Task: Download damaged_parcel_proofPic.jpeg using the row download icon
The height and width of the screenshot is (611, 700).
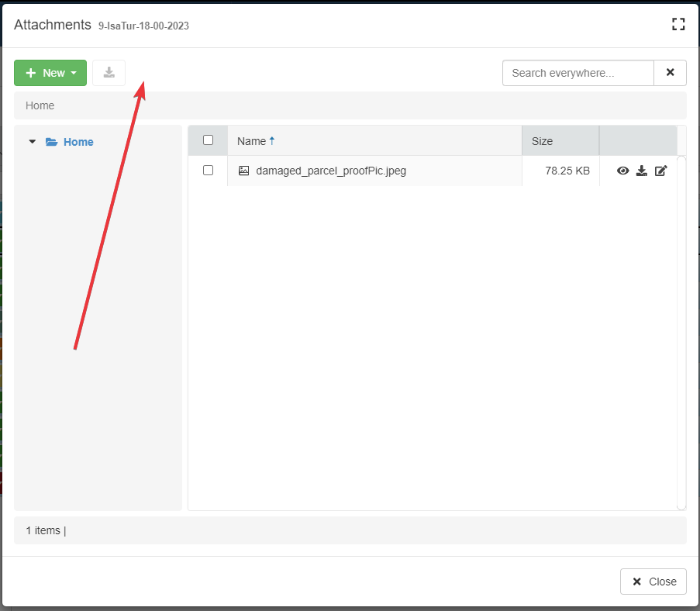Action: pyautogui.click(x=642, y=171)
